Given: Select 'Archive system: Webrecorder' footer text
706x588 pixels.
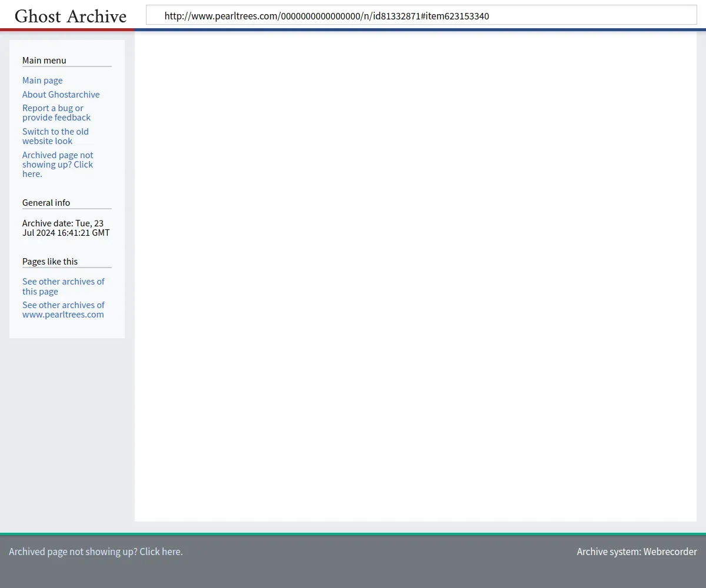Looking at the screenshot, I should click(637, 552).
